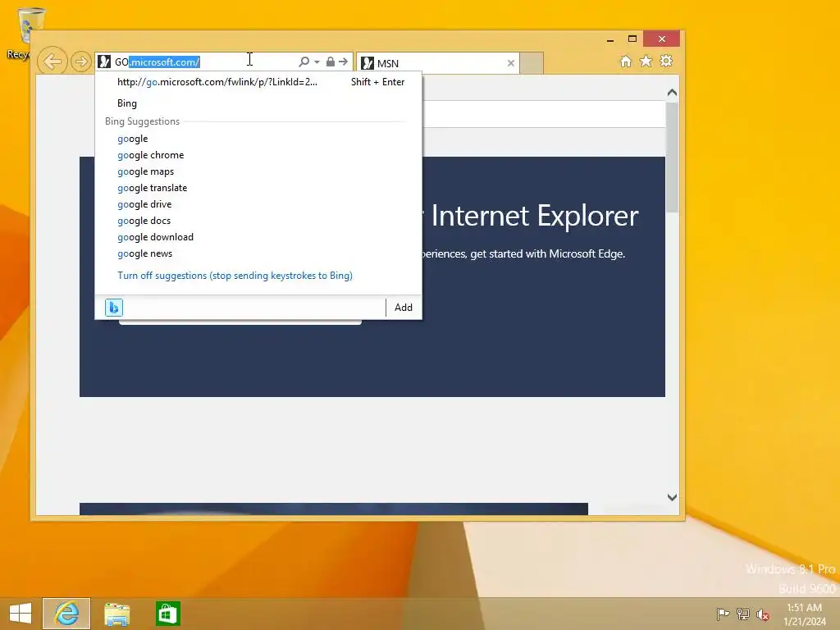Click the Internet Explorer Back arrow button
Image resolution: width=840 pixels, height=630 pixels.
click(52, 62)
